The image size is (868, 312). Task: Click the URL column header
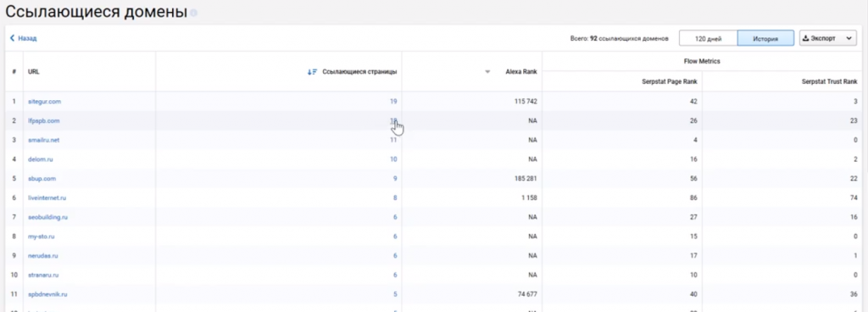(x=34, y=72)
